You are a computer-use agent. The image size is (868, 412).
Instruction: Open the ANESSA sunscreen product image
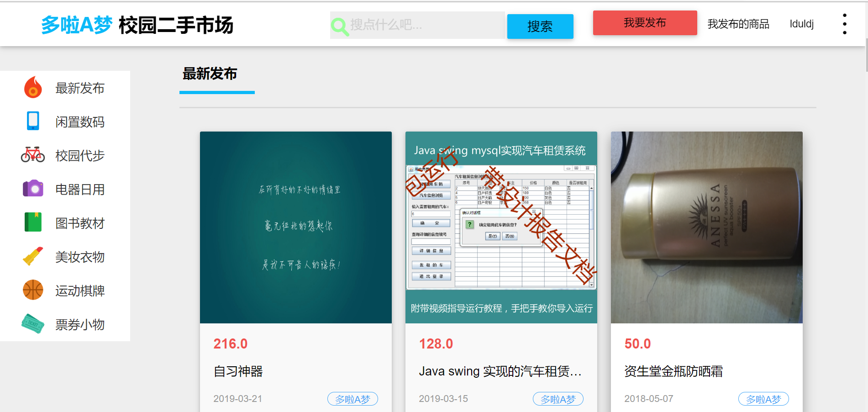tap(707, 227)
